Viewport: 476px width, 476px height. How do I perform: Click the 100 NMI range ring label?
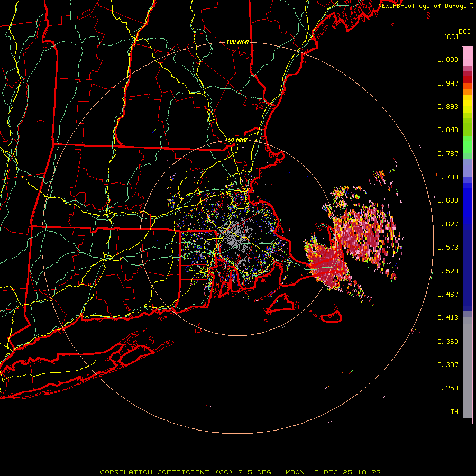click(237, 42)
